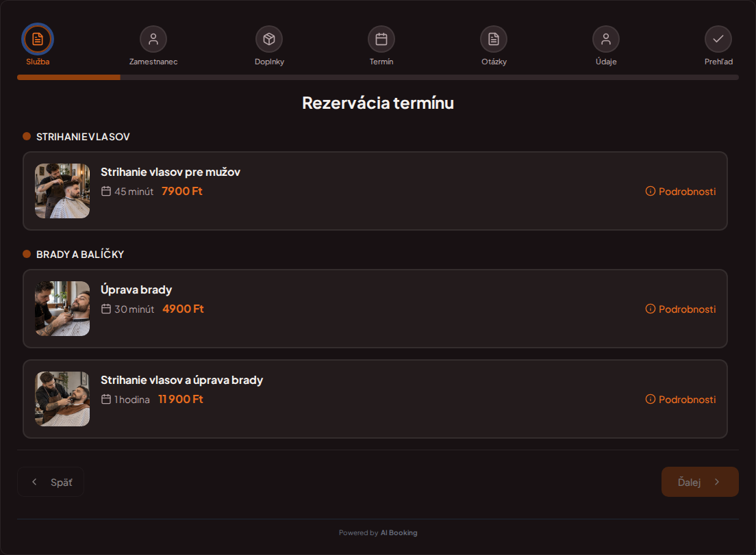Viewport: 756px width, 555px height.
Task: Open Podrobnosti for Strihanie vlasov pre mužov
Action: tap(680, 191)
